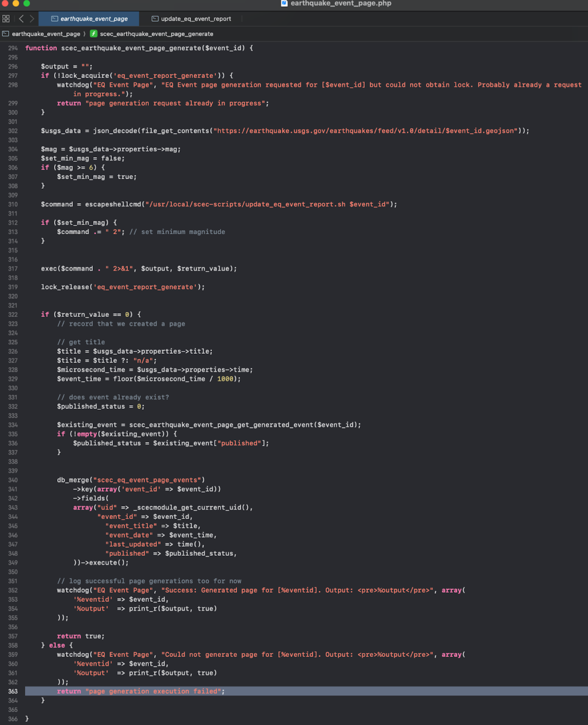Open the scec_earthquake_event_page_generate function jump menu
This screenshot has height=725, width=588.
pos(156,34)
